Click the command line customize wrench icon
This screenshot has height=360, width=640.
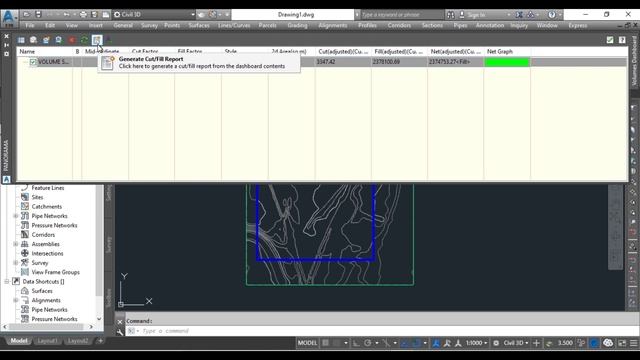pos(120,332)
